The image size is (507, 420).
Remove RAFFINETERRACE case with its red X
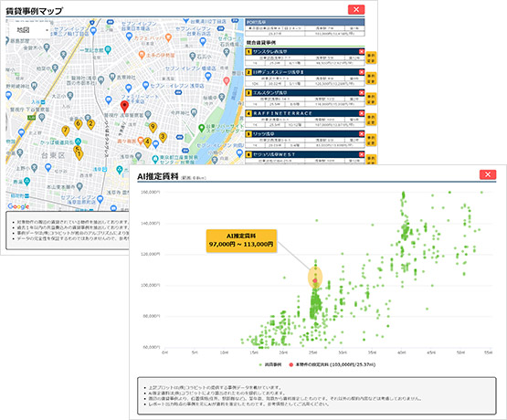coord(362,113)
